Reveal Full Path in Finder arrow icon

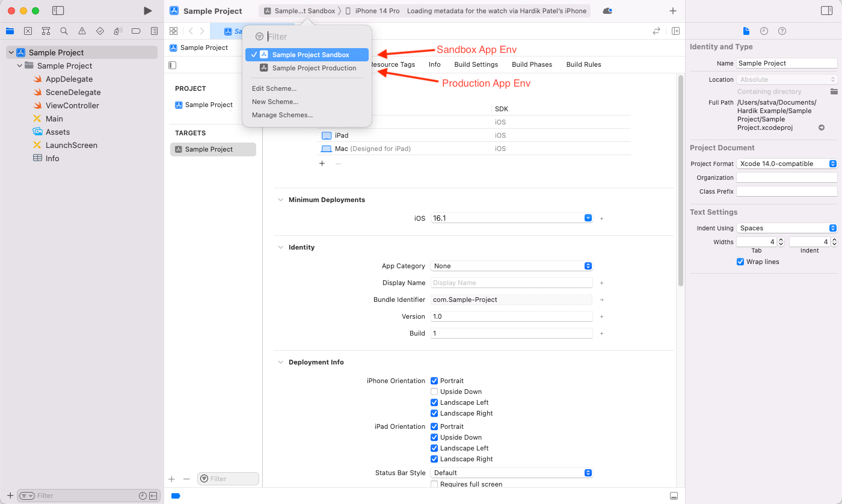(822, 128)
